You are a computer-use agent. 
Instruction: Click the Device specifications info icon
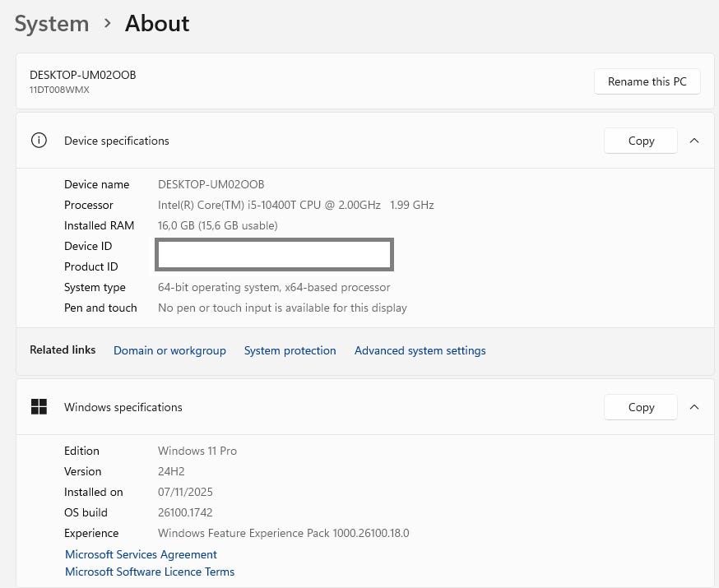pyautogui.click(x=39, y=141)
